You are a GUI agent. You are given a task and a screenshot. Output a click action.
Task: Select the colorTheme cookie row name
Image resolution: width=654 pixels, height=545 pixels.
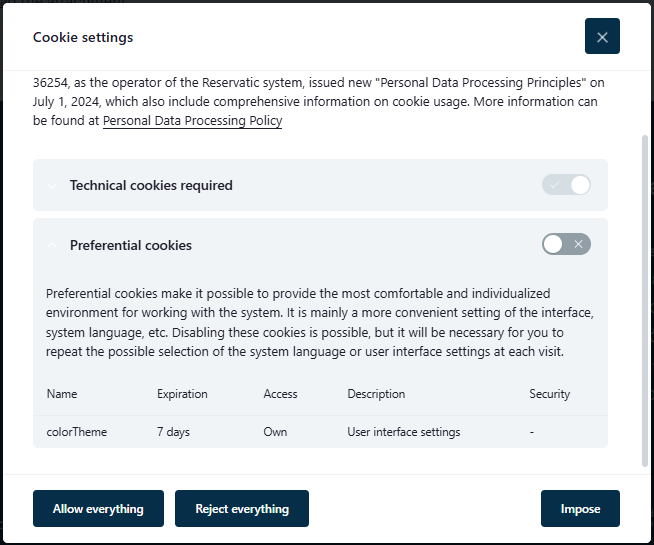77,432
